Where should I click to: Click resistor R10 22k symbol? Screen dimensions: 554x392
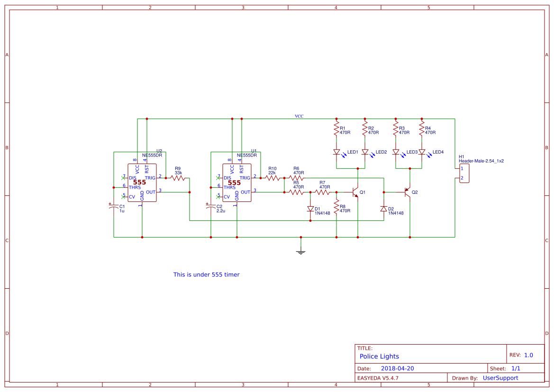[x=272, y=178]
